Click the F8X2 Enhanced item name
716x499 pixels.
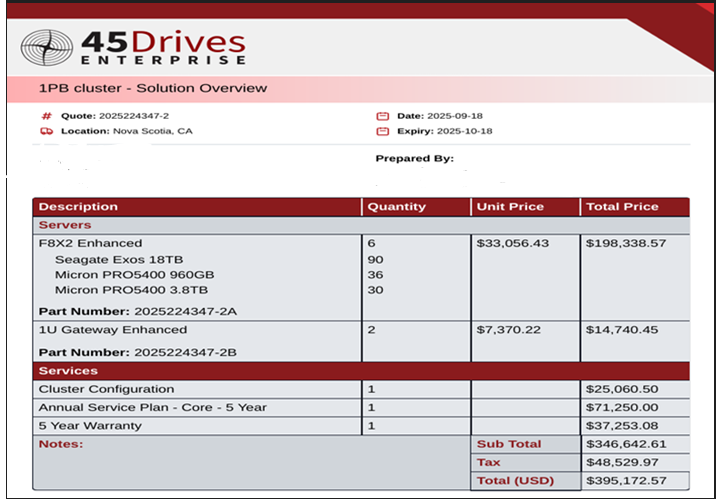tap(90, 243)
